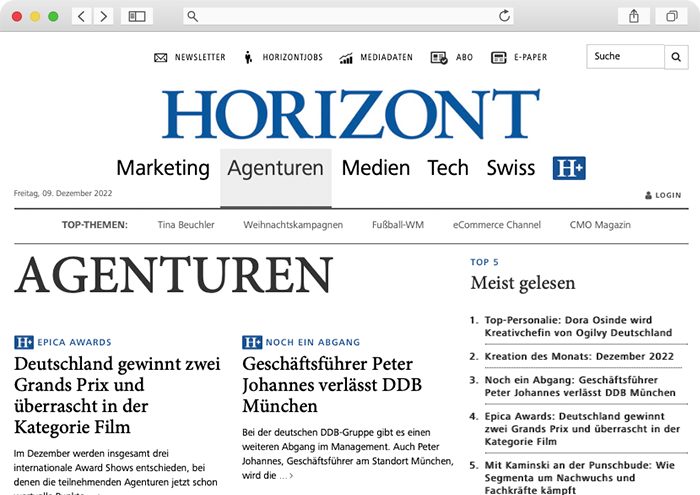Screen dimensions: 700x495
Task: Click the EPICA AWARDS category label
Action: click(74, 342)
